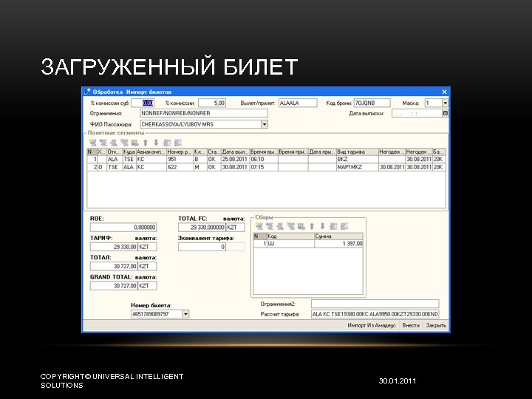The image size is (532, 399).
Task: Sort descending icon in flight segments toolbar
Action: click(178, 143)
